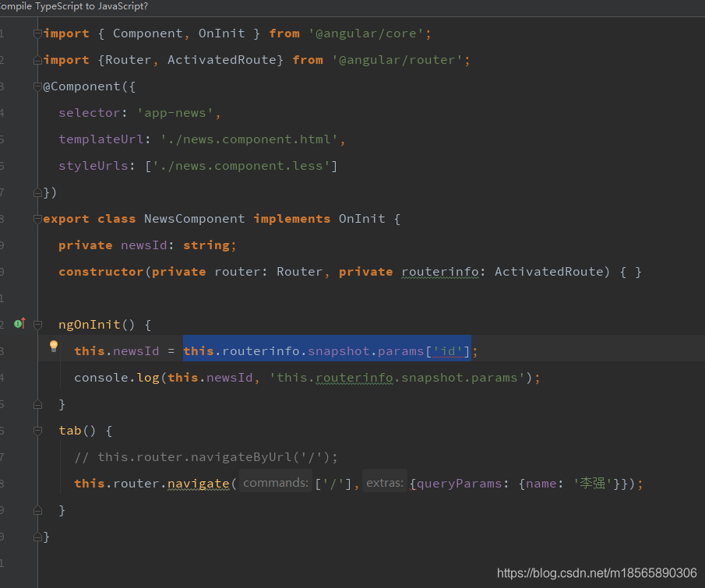705x588 pixels.
Task: Click the '@angular/router' import string
Action: pos(397,60)
